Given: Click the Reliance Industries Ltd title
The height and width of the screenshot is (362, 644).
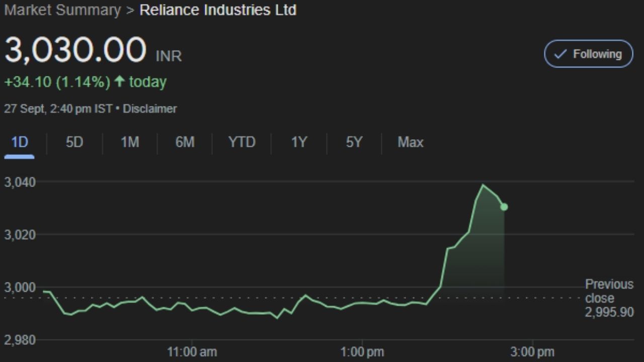Looking at the screenshot, I should [x=218, y=10].
